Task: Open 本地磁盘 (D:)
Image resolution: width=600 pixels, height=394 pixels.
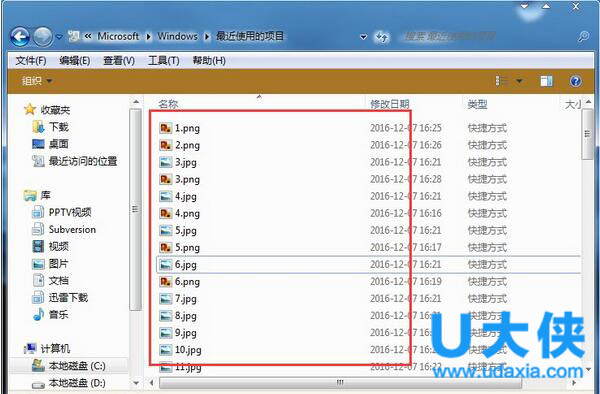Action: 69,383
